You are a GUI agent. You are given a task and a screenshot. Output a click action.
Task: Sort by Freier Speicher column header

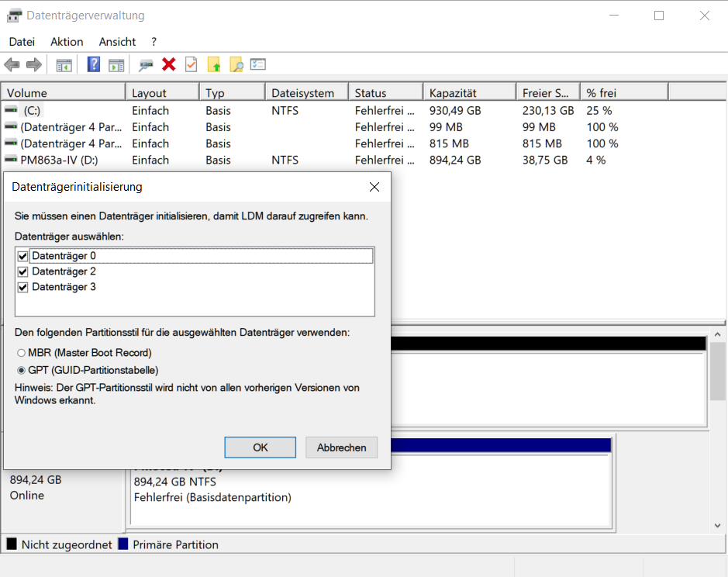coord(548,92)
